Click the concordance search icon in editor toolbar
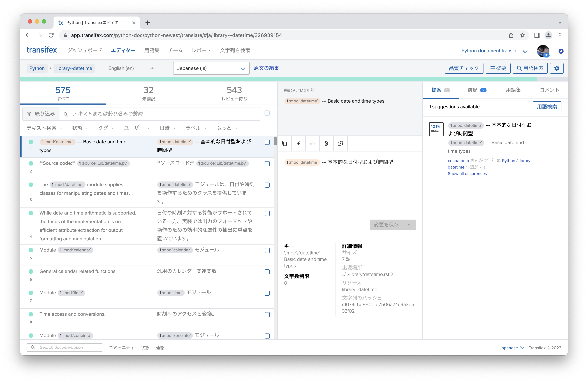The width and height of the screenshot is (588, 382). coord(340,143)
